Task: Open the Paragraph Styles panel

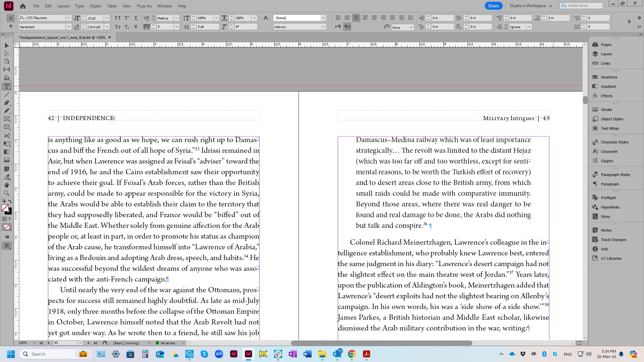Action: (x=615, y=175)
